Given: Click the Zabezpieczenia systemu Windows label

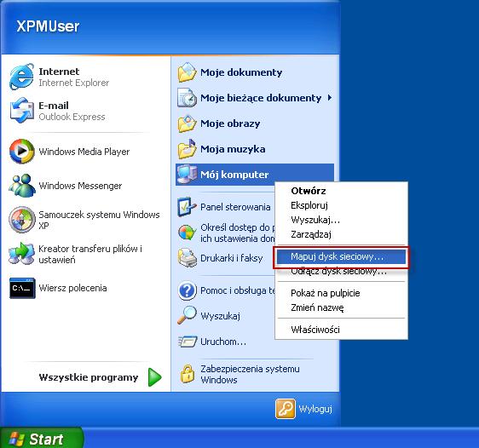Looking at the screenshot, I should click(x=250, y=374).
